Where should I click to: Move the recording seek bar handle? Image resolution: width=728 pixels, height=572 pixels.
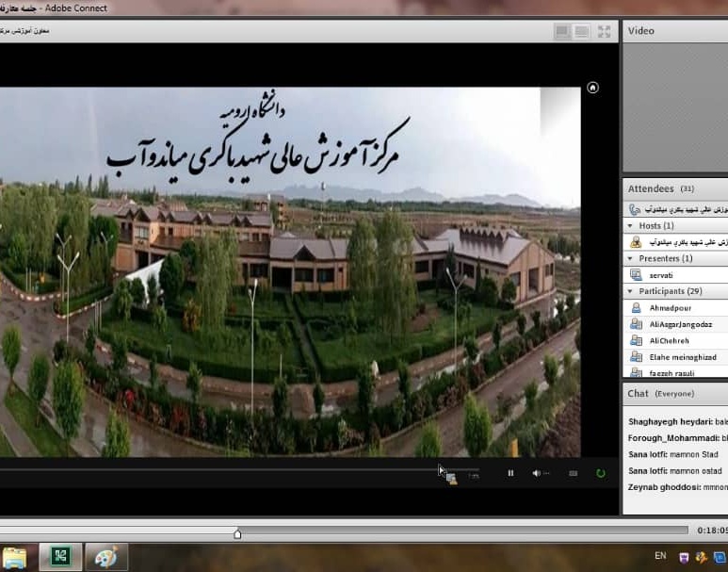[237, 533]
